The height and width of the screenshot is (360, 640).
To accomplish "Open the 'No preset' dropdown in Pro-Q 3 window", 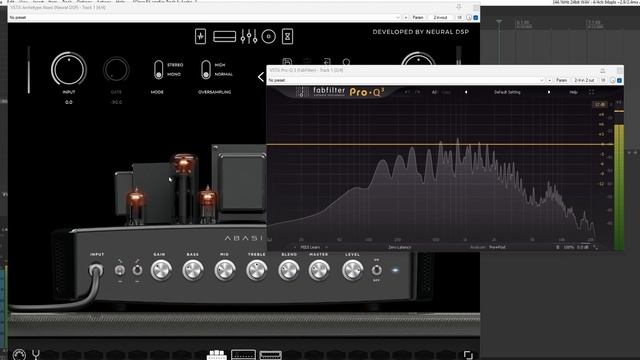I will [x=406, y=80].
